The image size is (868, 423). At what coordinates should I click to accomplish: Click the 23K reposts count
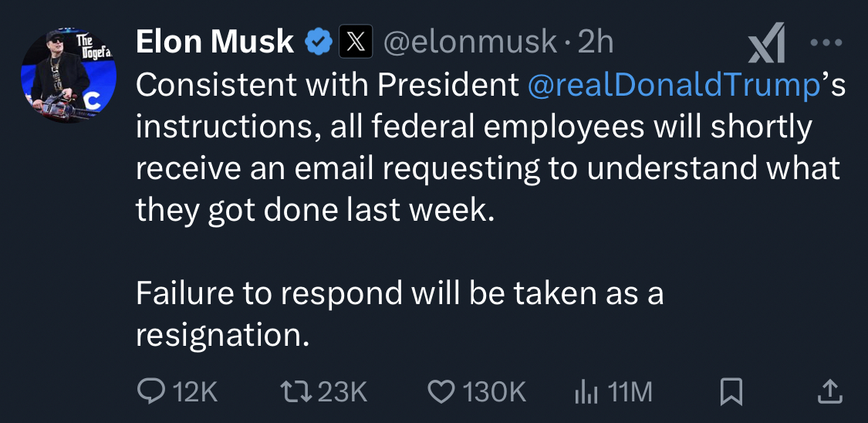[x=343, y=392]
